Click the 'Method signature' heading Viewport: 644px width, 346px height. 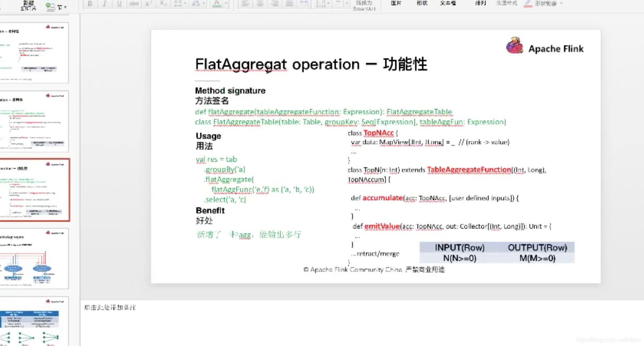coord(230,90)
